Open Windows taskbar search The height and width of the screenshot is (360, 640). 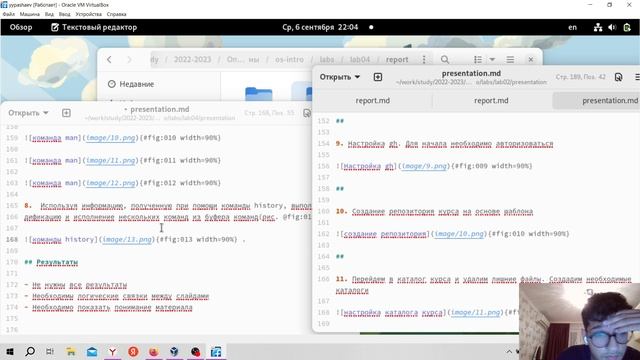coord(30,351)
